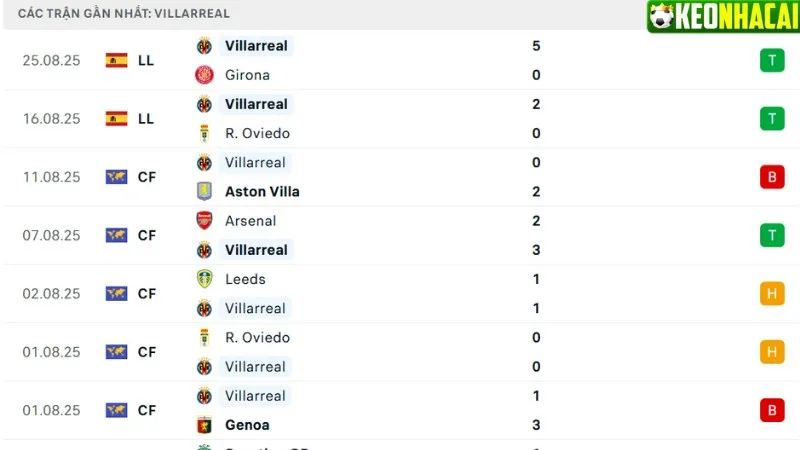
Task: Click the LL league label on 16.08.25
Action: coord(146,118)
